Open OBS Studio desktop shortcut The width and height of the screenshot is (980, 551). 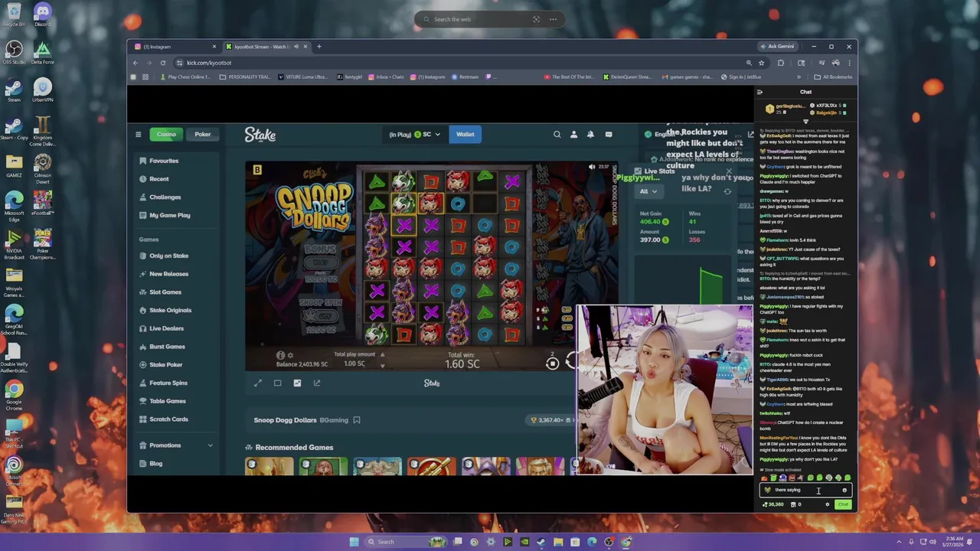[14, 52]
